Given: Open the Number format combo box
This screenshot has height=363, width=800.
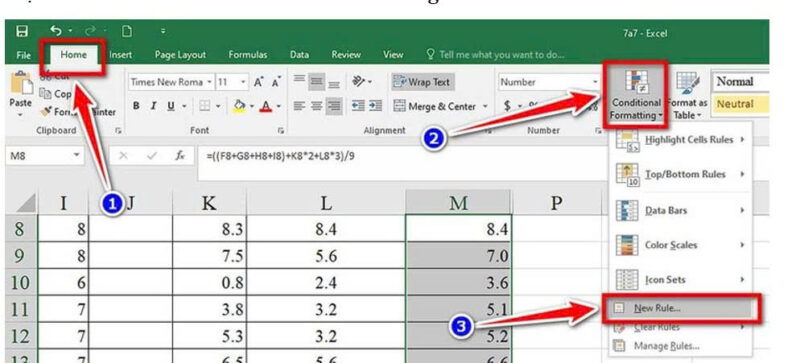Looking at the screenshot, I should coord(549,82).
